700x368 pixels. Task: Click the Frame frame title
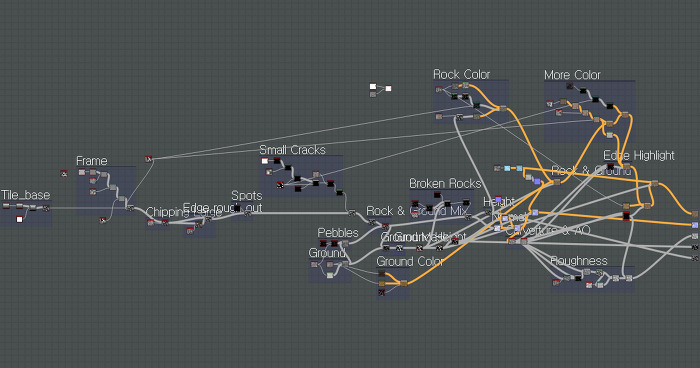(x=92, y=161)
